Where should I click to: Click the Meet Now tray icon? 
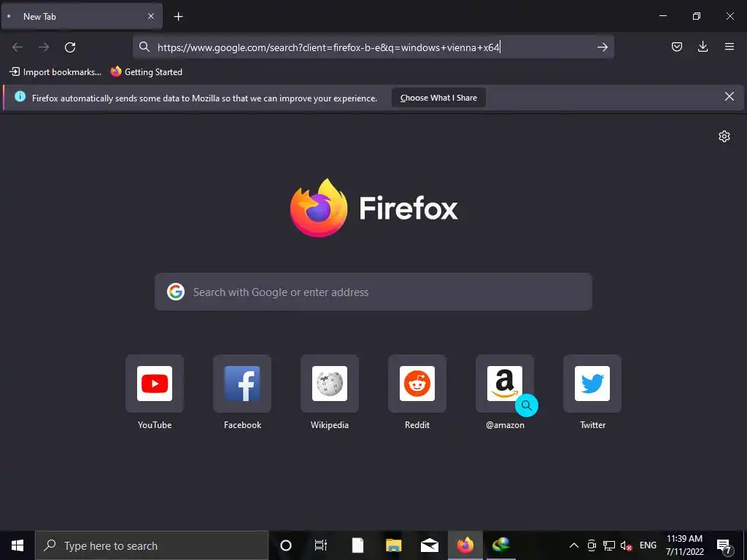click(592, 545)
